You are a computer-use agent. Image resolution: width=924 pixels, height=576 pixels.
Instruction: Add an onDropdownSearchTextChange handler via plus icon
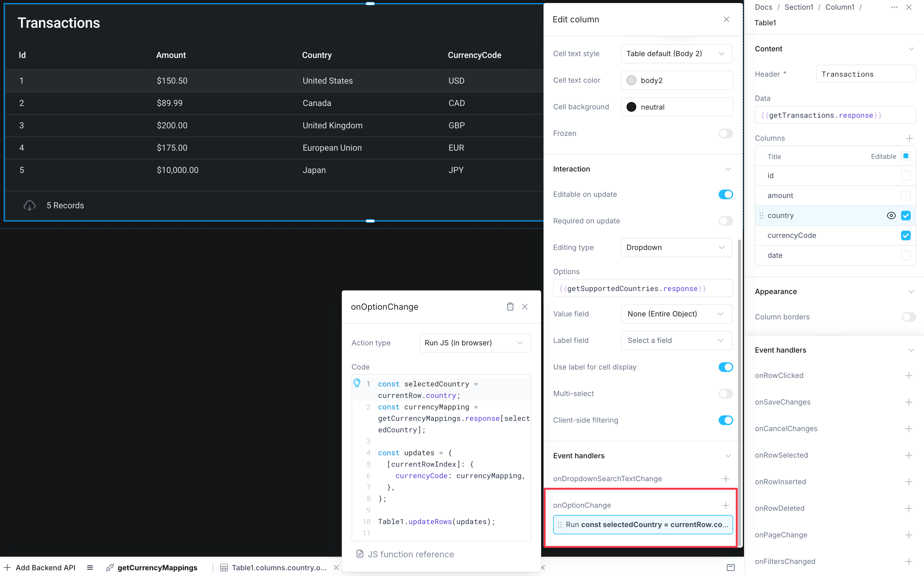click(726, 479)
